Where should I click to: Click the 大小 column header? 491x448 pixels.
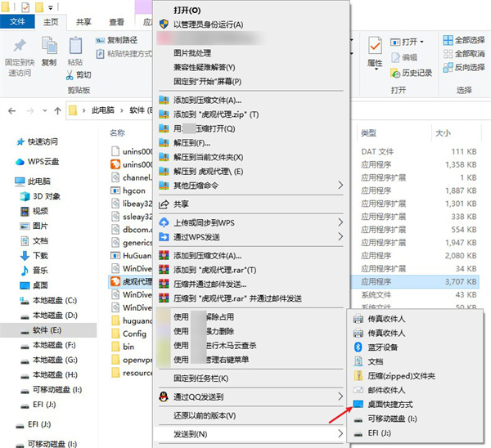[x=443, y=132]
